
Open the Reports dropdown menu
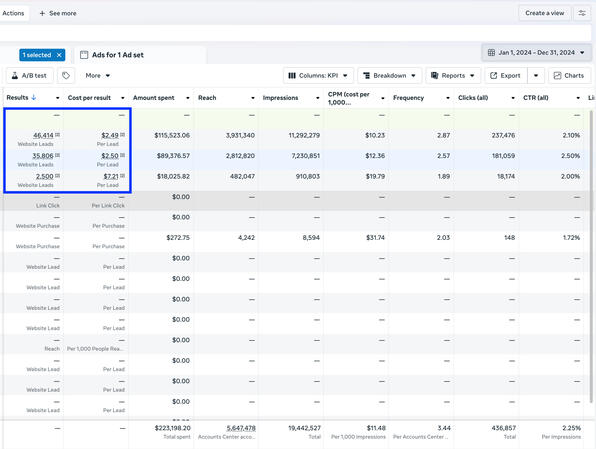pyautogui.click(x=453, y=76)
